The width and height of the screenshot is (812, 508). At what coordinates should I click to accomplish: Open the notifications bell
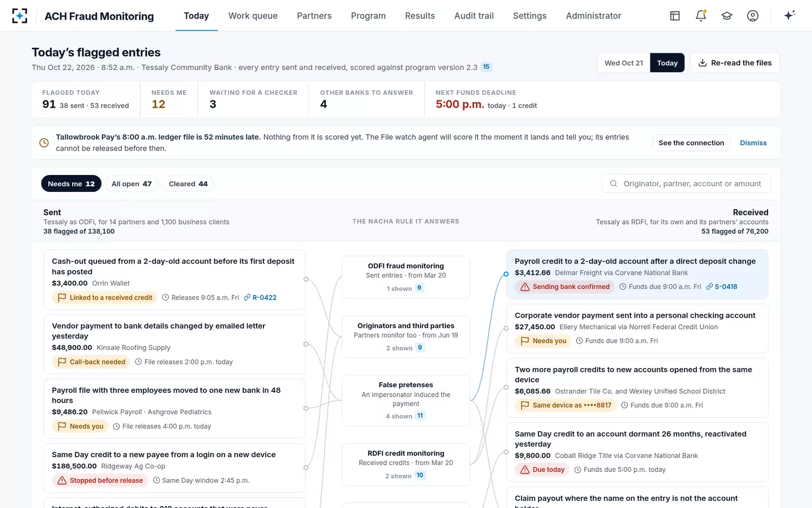tap(701, 16)
